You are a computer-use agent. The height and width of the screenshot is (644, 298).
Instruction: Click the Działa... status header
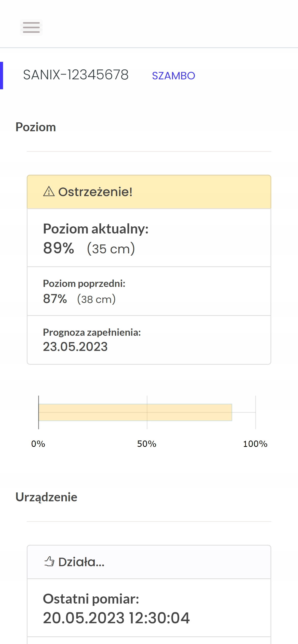click(x=81, y=562)
